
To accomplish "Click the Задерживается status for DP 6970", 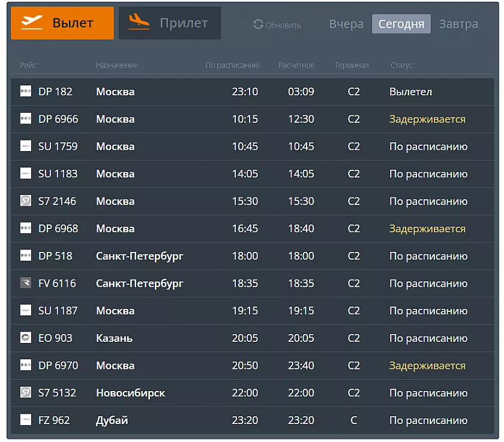I will pyautogui.click(x=427, y=366).
